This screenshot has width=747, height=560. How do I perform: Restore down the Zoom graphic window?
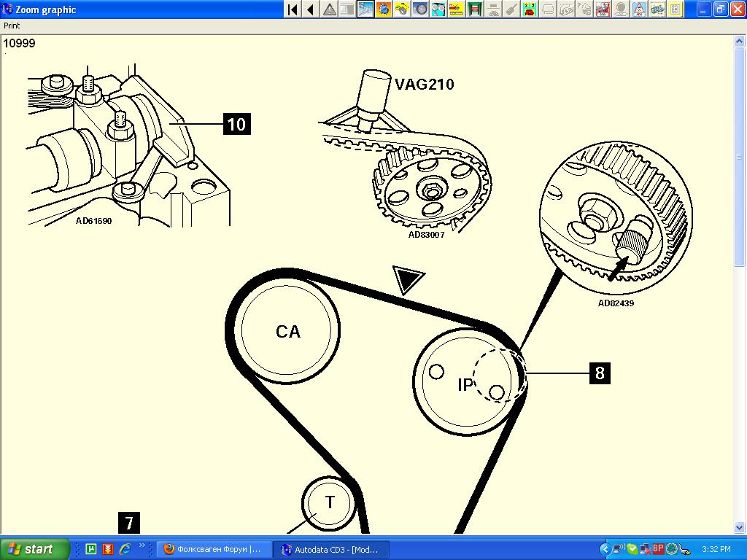(x=720, y=9)
